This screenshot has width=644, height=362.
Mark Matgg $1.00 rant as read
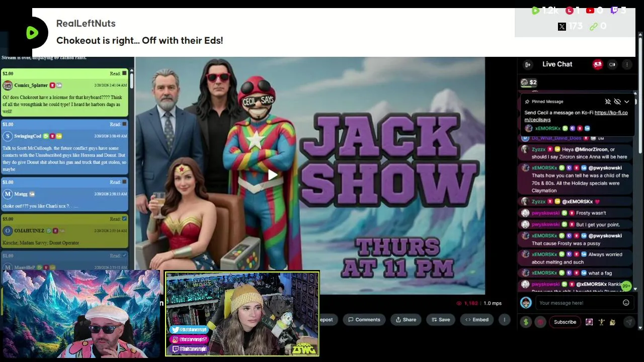click(x=124, y=182)
